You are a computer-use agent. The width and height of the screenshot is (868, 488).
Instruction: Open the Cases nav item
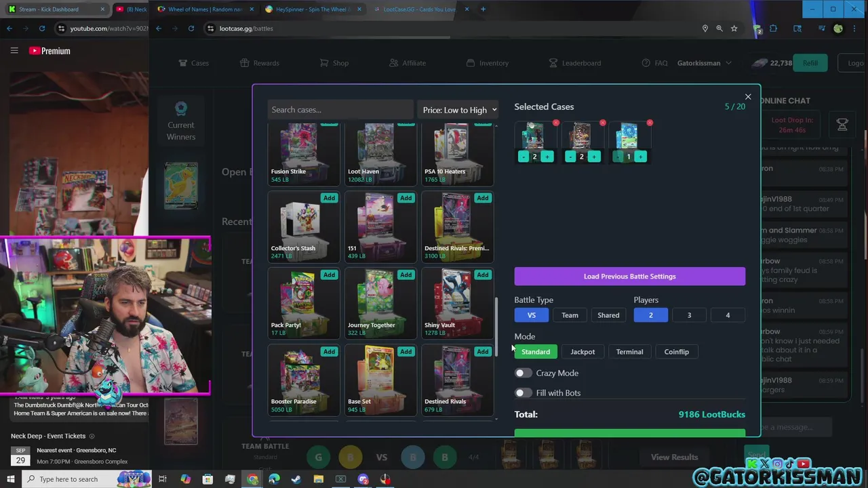point(193,63)
